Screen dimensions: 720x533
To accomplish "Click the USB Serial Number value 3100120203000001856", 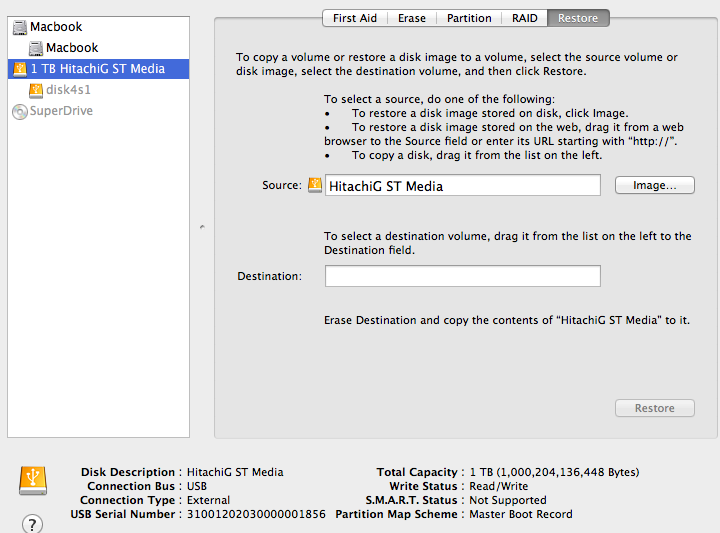I will point(256,514).
